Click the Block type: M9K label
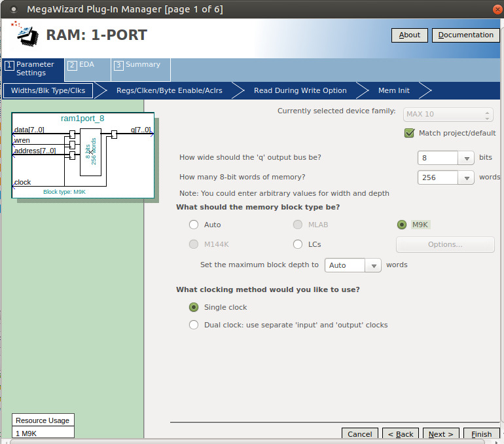The image size is (504, 444). [x=64, y=192]
